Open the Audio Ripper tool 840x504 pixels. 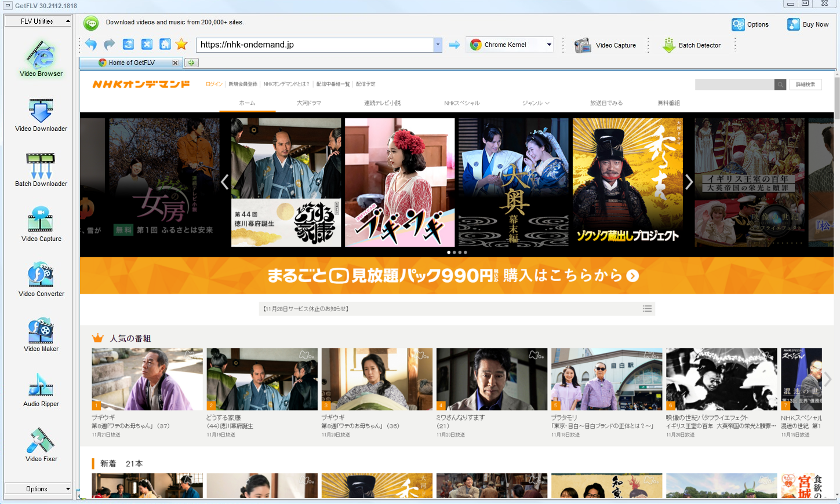[x=41, y=390]
